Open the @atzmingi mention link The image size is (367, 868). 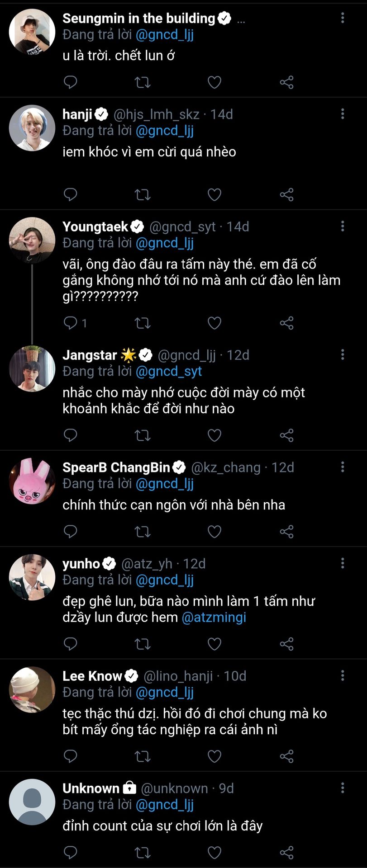pyautogui.click(x=214, y=617)
